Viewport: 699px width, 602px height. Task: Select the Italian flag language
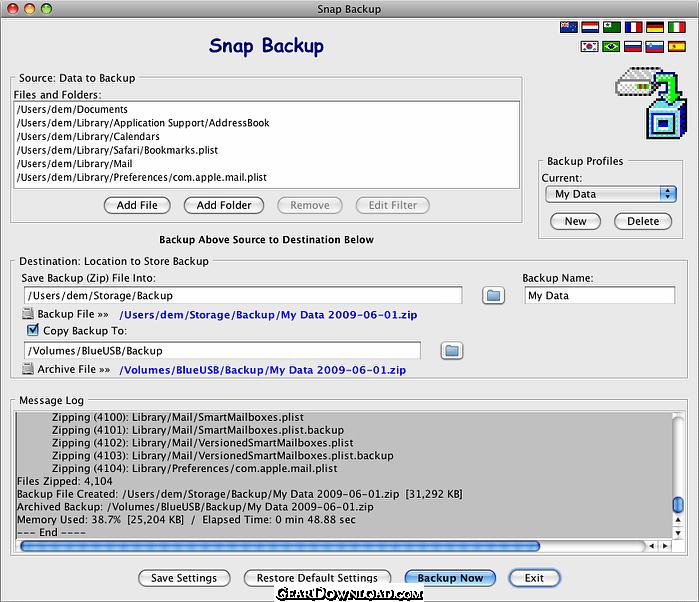(677, 28)
